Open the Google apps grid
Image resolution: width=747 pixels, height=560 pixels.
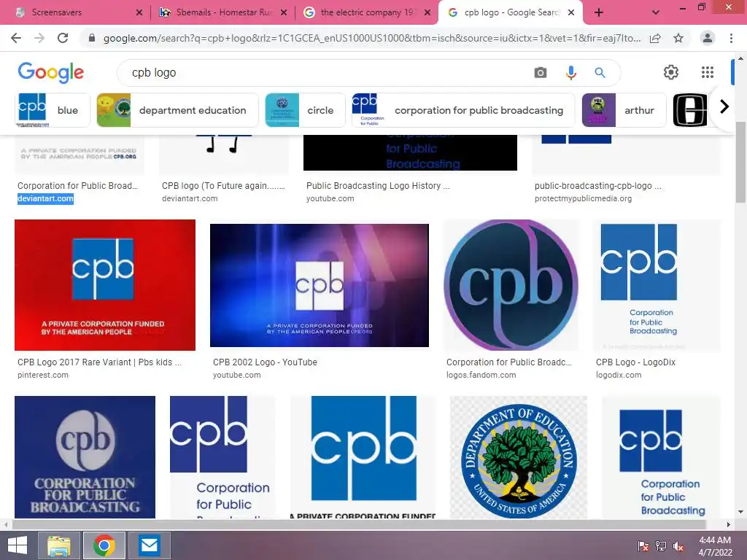[x=708, y=72]
